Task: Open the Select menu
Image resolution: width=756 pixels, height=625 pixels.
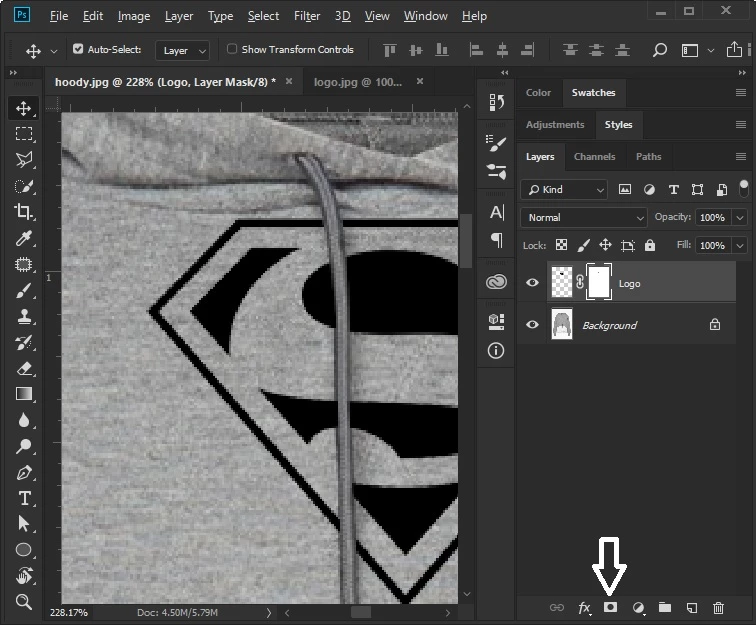Action: coord(263,16)
